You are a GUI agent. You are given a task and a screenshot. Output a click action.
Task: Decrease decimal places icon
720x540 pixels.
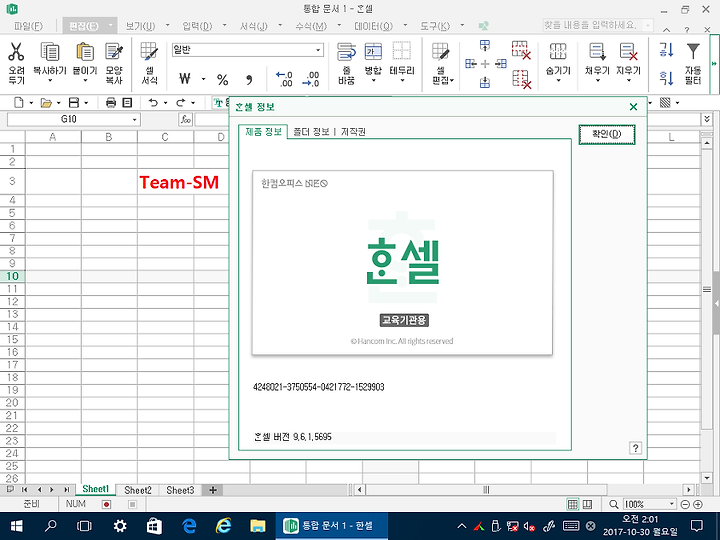[x=311, y=79]
